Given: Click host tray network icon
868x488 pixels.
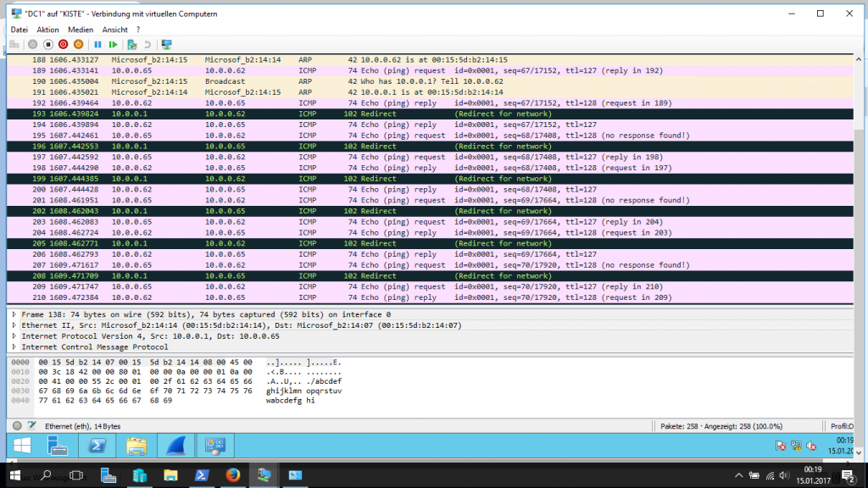Looking at the screenshot, I should point(770,475).
